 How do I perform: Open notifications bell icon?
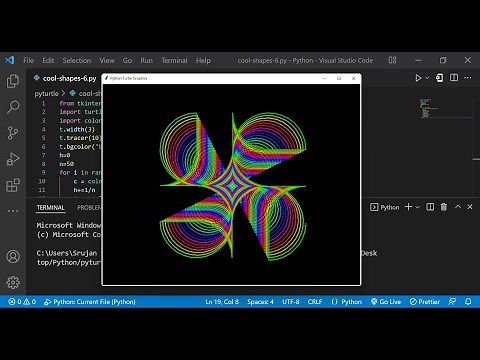point(468,302)
